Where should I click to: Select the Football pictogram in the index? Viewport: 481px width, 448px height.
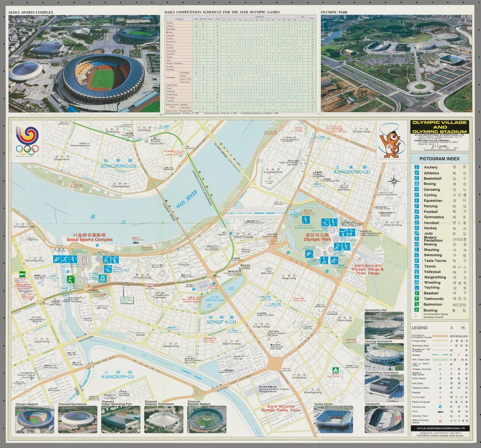point(417,211)
